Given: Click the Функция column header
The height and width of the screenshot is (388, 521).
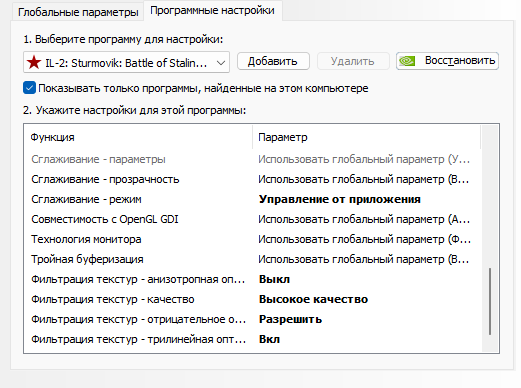Looking at the screenshot, I should [x=138, y=137].
